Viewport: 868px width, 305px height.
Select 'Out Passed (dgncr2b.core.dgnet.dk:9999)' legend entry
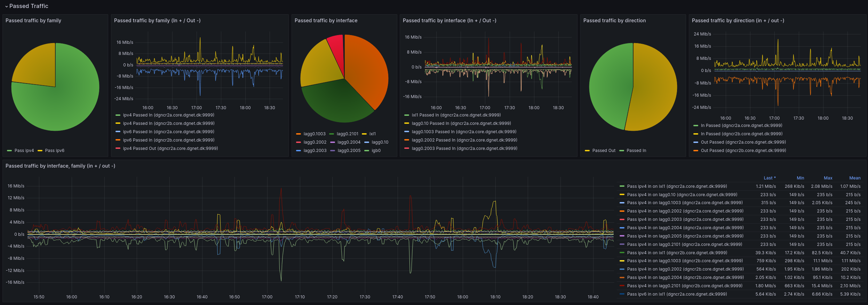(743, 151)
